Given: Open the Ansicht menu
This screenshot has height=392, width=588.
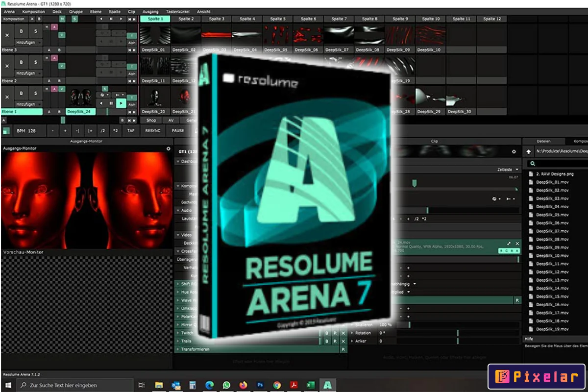Looking at the screenshot, I should 204,11.
